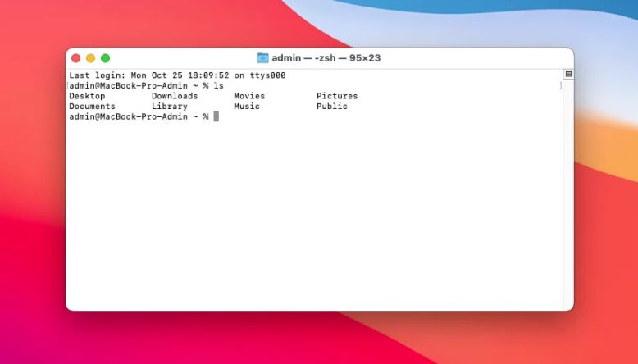The width and height of the screenshot is (638, 364).
Task: Zoom the window with the green button
Action: [x=105, y=58]
